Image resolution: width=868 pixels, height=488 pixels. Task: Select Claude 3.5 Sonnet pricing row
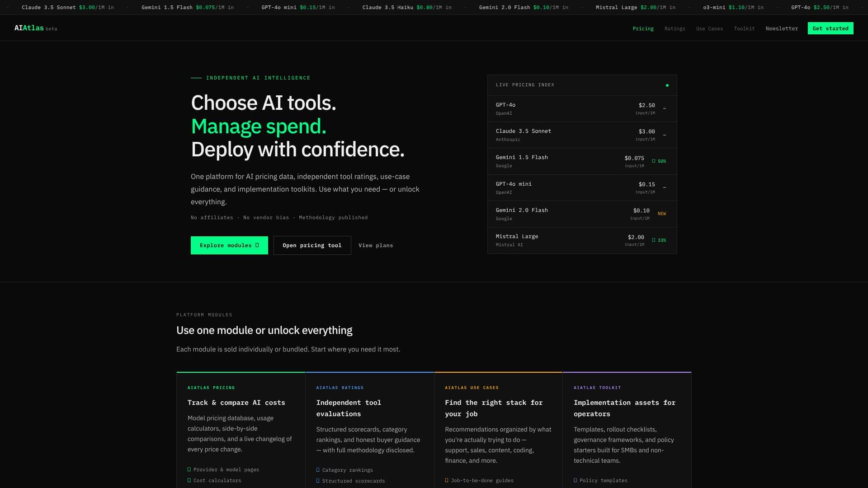coord(582,135)
